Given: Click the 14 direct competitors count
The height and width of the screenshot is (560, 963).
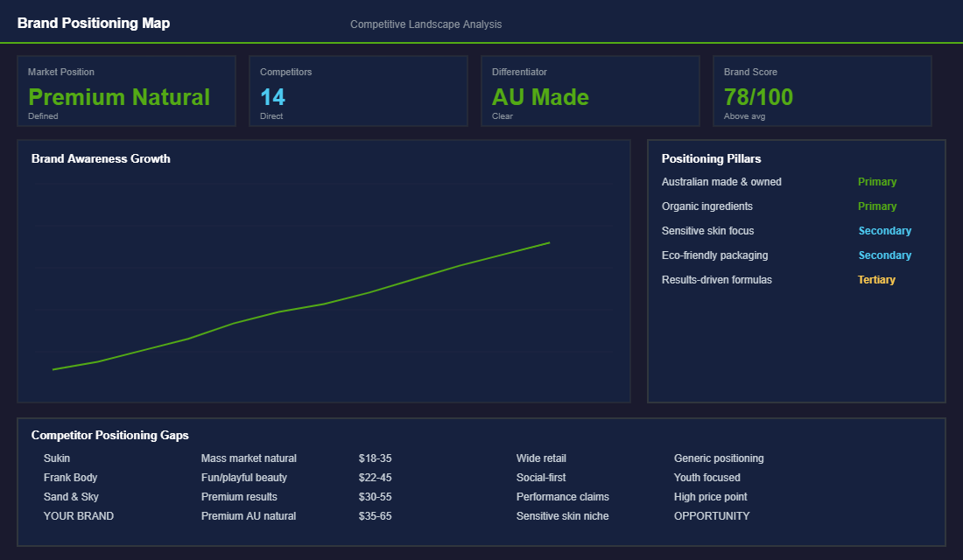Looking at the screenshot, I should point(272,97).
